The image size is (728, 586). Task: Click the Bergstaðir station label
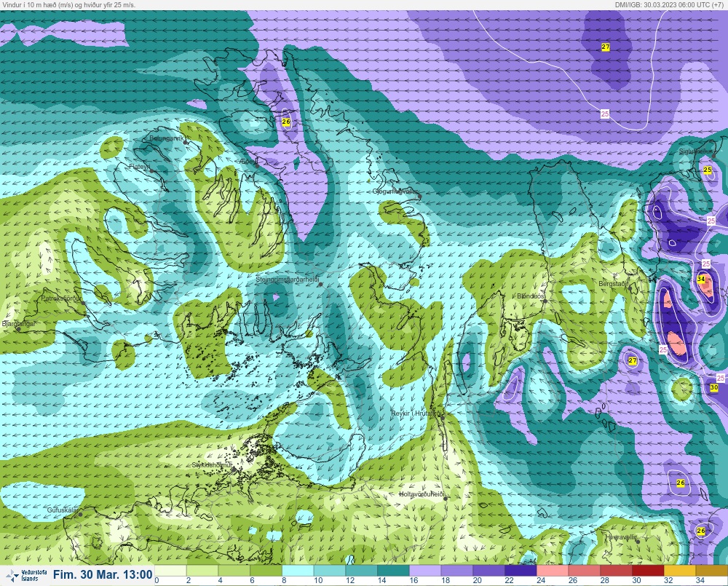tap(613, 283)
